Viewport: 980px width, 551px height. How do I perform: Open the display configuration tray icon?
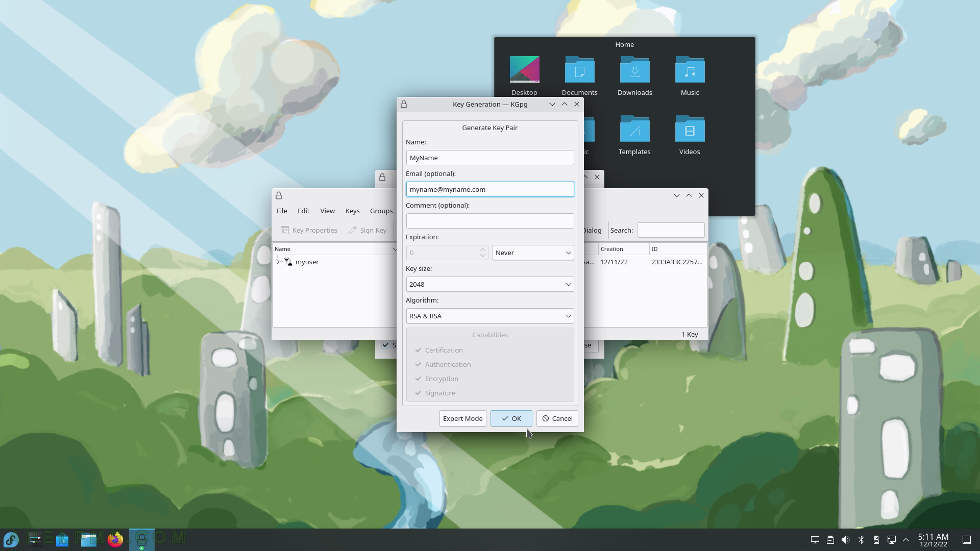click(815, 540)
